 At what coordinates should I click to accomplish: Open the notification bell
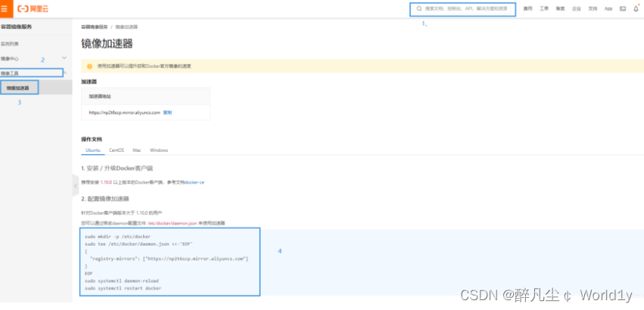[636, 8]
